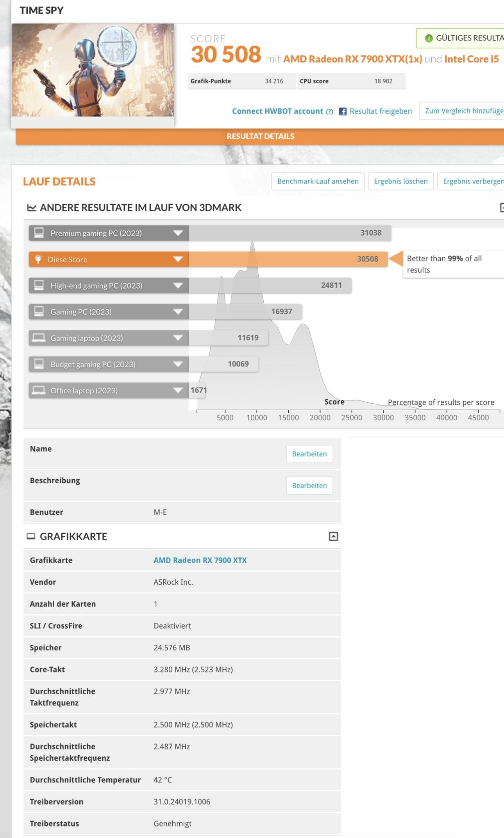Screen dimensions: 504x838
Task: Click the trophy icon on Diese Score row
Action: pos(38,259)
